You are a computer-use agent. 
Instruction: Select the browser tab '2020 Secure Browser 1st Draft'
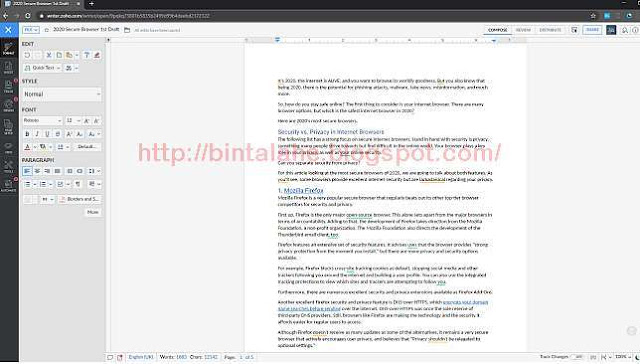[x=42, y=4]
